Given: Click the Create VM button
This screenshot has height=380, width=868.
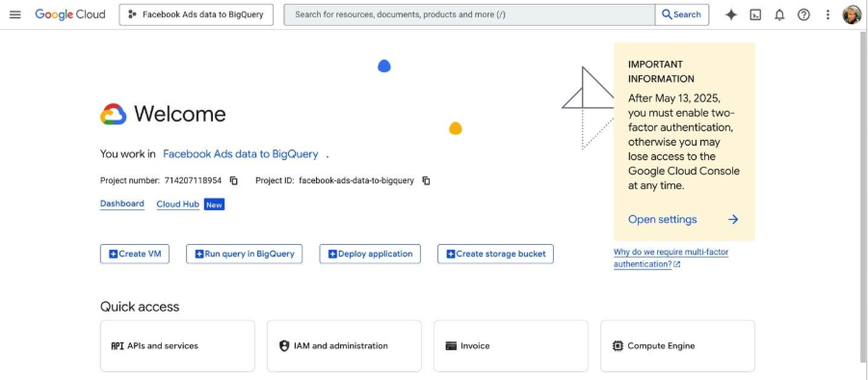Looking at the screenshot, I should 135,254.
